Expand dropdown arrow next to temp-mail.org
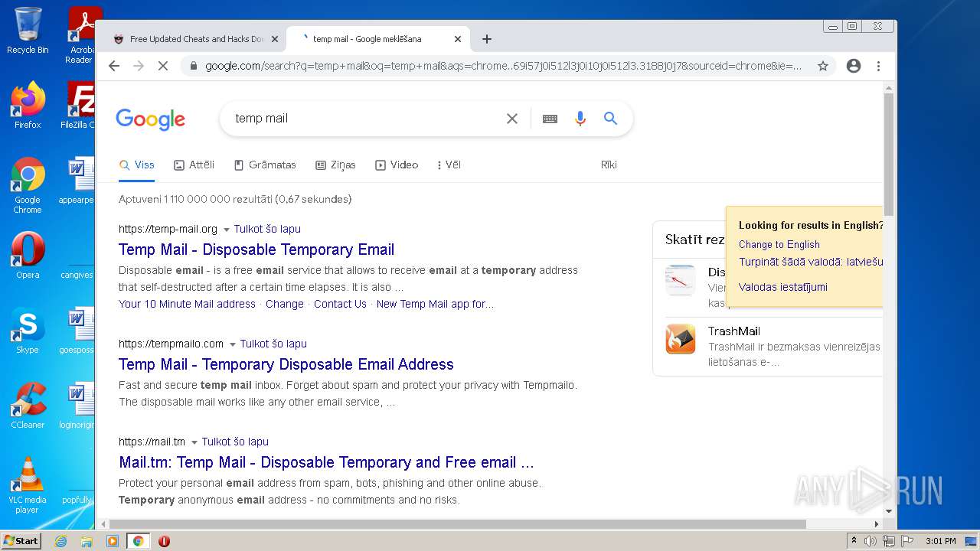Image resolution: width=980 pixels, height=551 pixels. coord(227,230)
